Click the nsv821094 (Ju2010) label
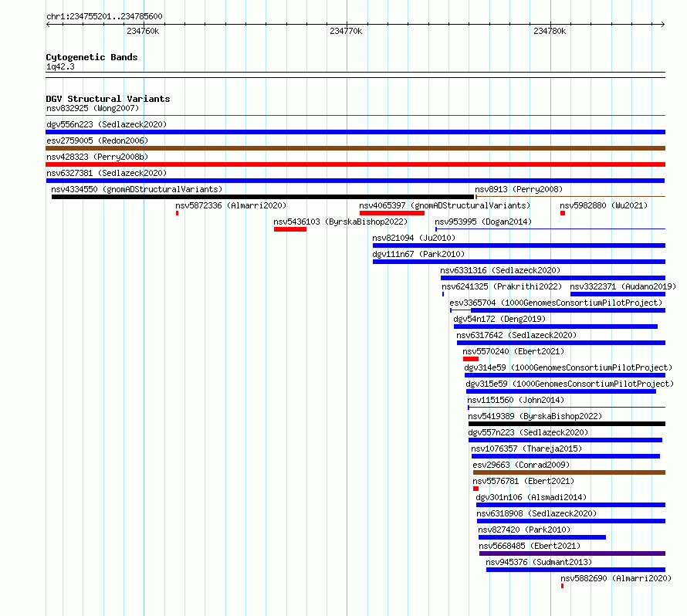This screenshot has height=616, width=687. point(414,238)
